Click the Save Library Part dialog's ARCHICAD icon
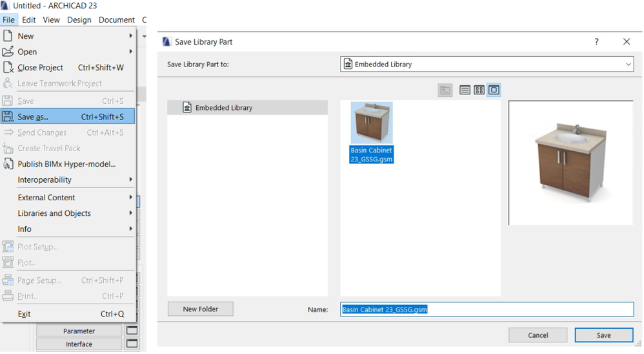Screen dimensions: 644x354 166,42
